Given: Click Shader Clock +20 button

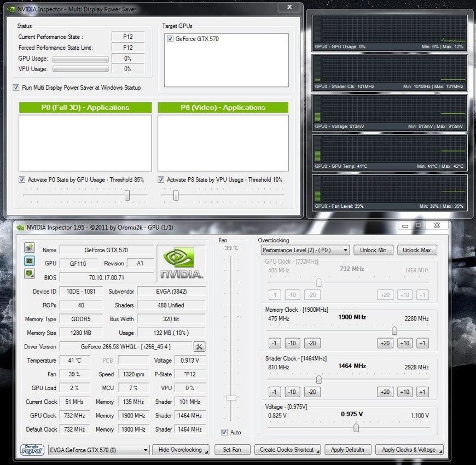Looking at the screenshot, I should coord(385,392).
